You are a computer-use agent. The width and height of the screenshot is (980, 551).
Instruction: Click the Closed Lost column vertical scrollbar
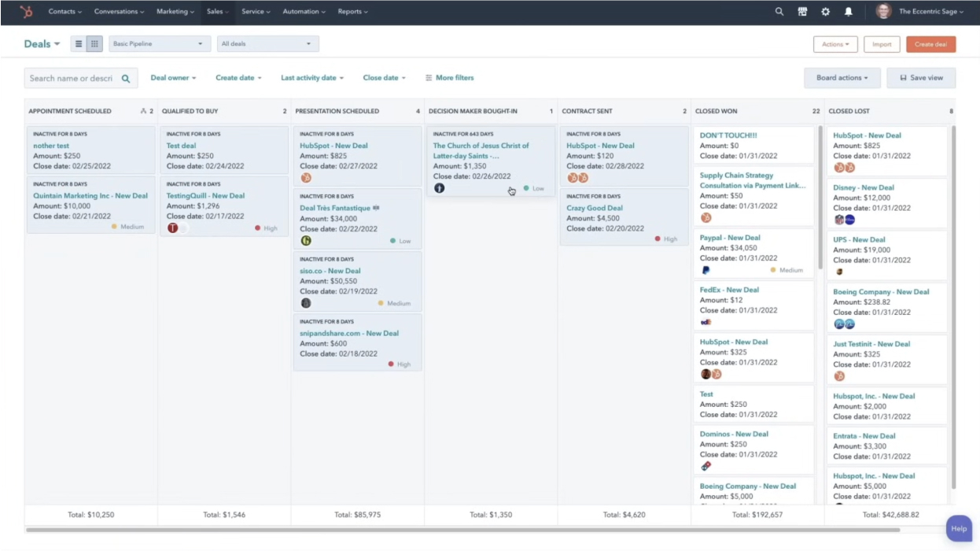click(954, 307)
